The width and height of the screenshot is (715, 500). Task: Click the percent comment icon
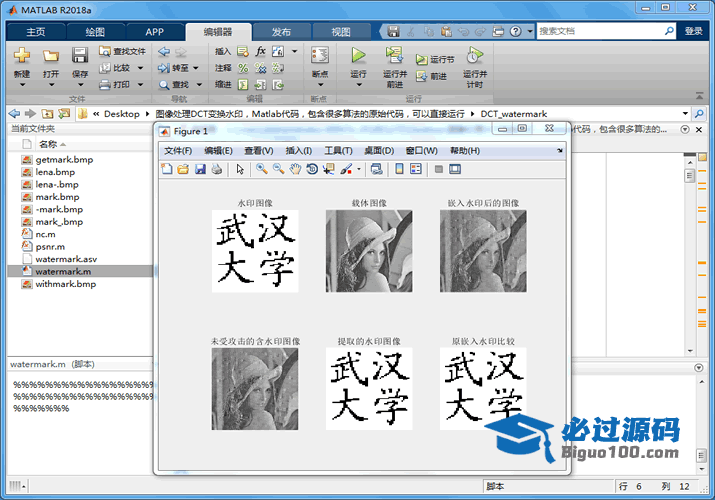(x=244, y=68)
